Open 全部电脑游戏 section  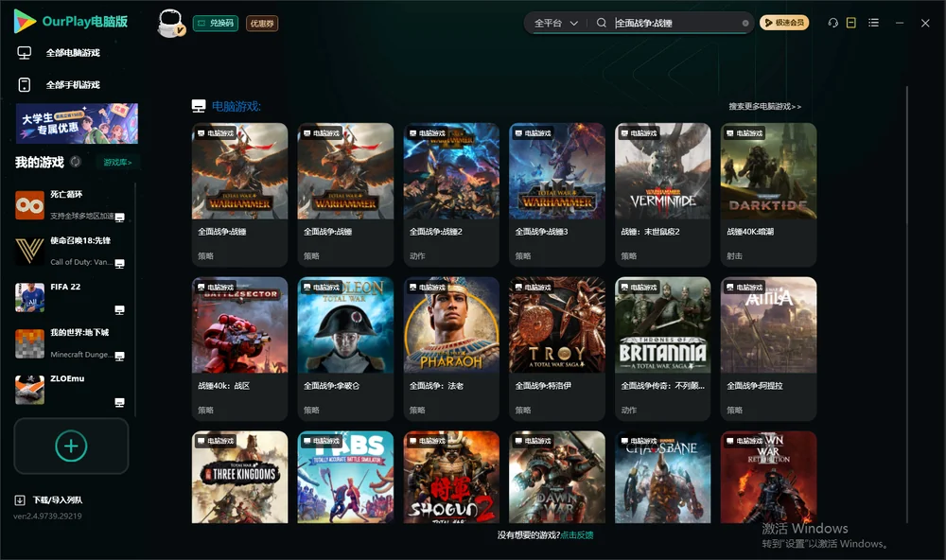point(73,53)
